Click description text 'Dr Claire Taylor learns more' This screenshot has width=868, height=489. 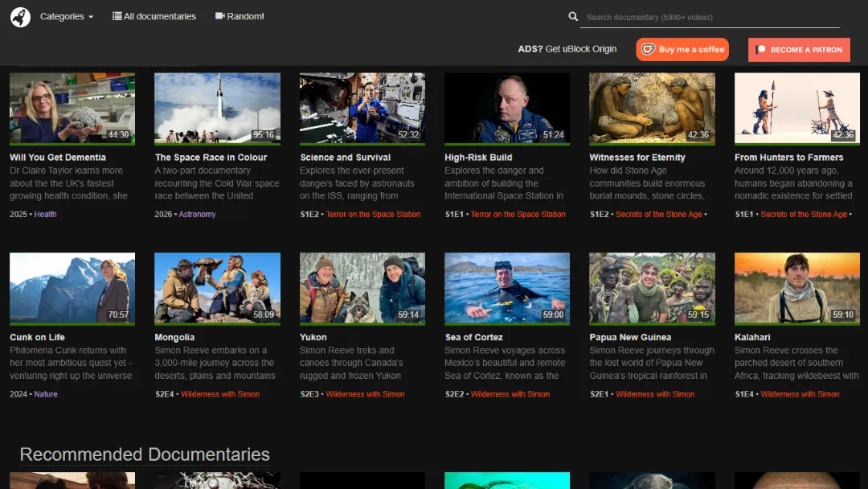(67, 171)
